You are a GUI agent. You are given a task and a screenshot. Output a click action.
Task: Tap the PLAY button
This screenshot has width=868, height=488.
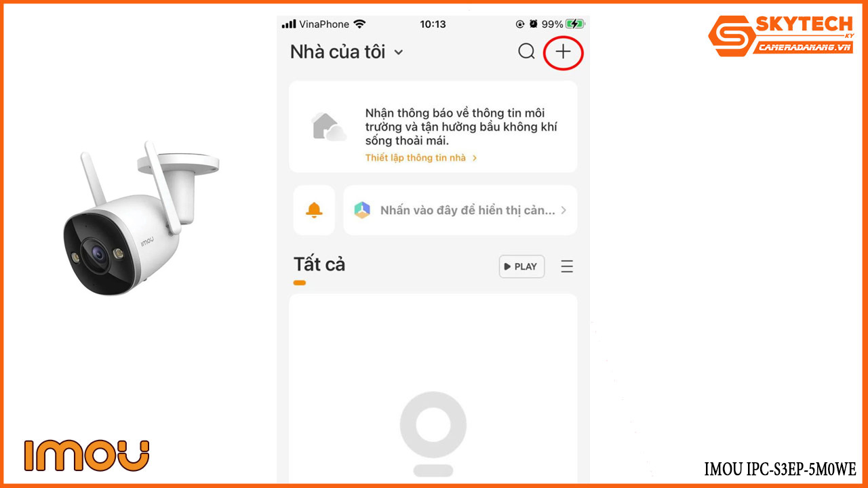[x=521, y=266]
